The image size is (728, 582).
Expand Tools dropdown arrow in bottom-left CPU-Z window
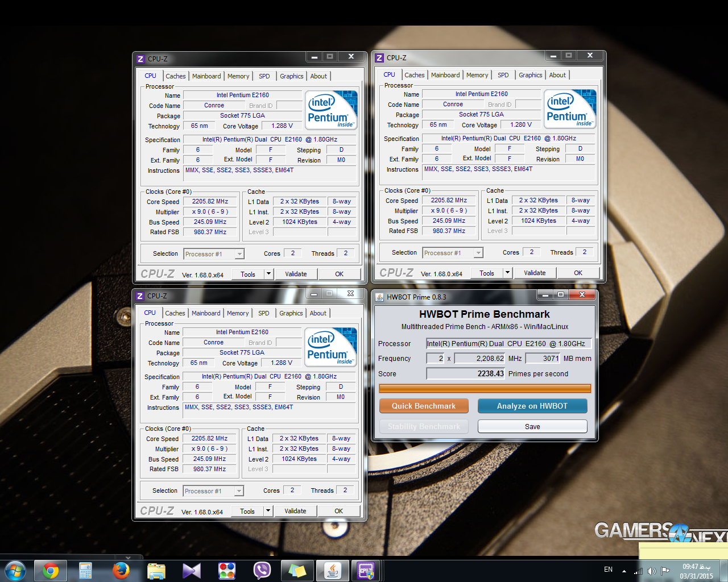pos(268,511)
